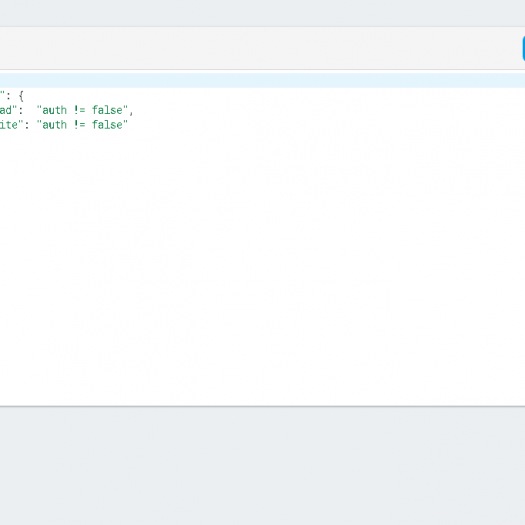The image size is (525, 525).
Task: Click the write rule "auth != false" value
Action: (x=82, y=125)
